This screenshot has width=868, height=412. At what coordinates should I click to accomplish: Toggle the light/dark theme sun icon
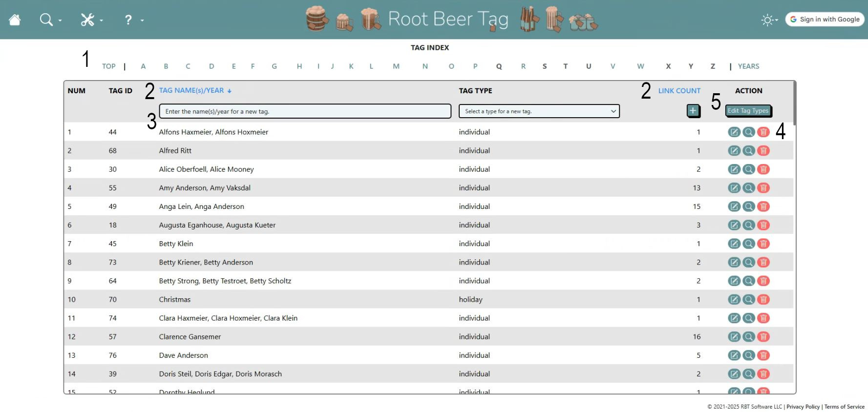click(x=767, y=20)
